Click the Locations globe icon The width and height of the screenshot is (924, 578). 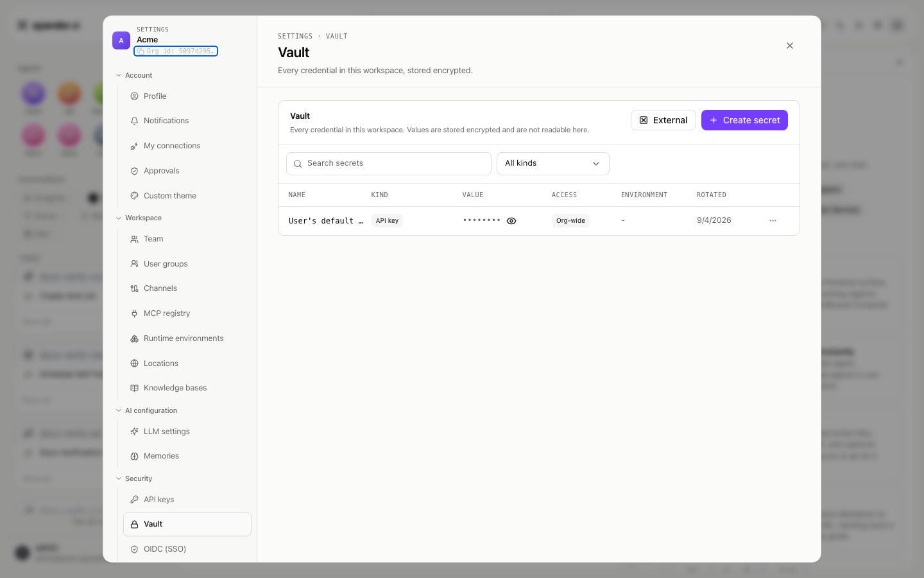coord(134,363)
